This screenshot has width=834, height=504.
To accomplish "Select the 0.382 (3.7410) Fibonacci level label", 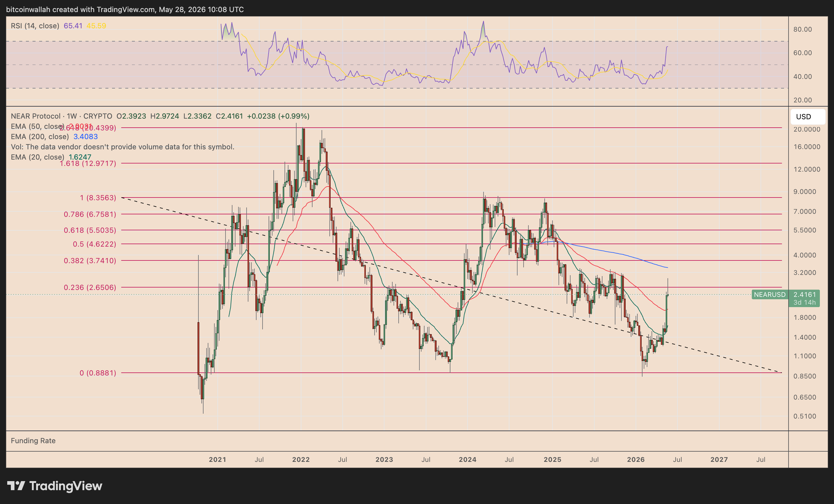I will tap(90, 261).
